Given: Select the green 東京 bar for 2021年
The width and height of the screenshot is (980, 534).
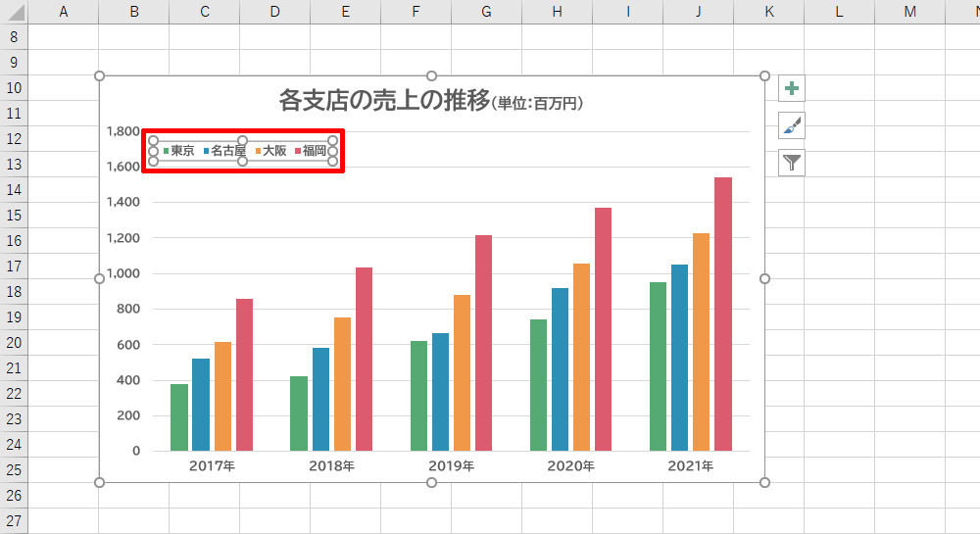Looking at the screenshot, I should click(659, 366).
